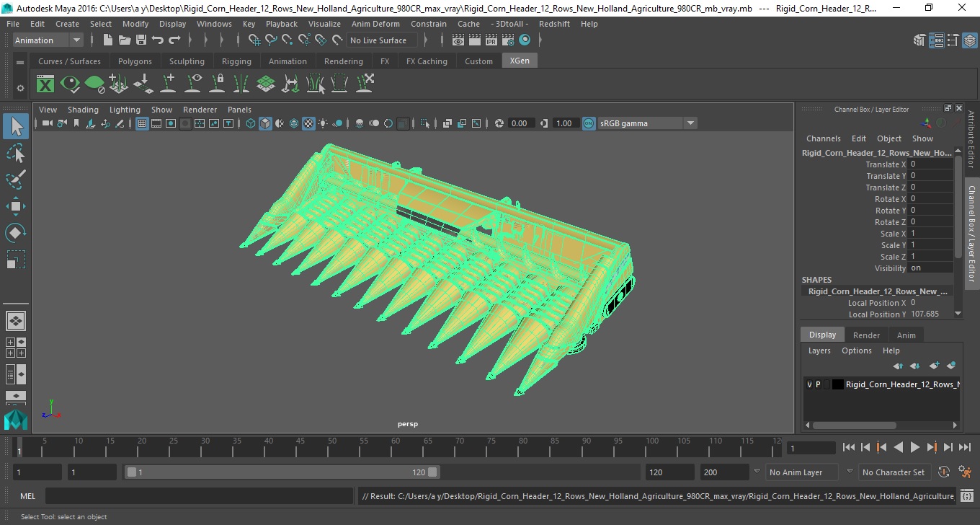Go to end of playback range
The width and height of the screenshot is (980, 525).
click(964, 448)
